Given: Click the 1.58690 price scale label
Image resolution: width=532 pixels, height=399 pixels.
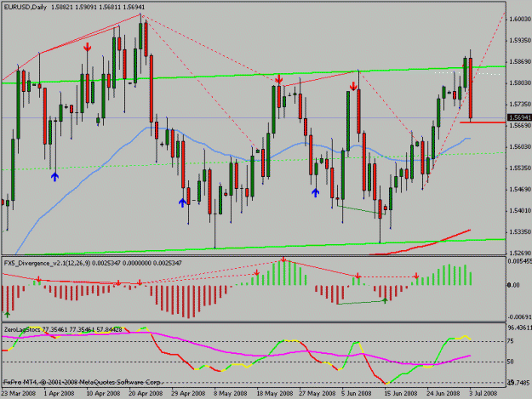Looking at the screenshot, I should point(520,62).
